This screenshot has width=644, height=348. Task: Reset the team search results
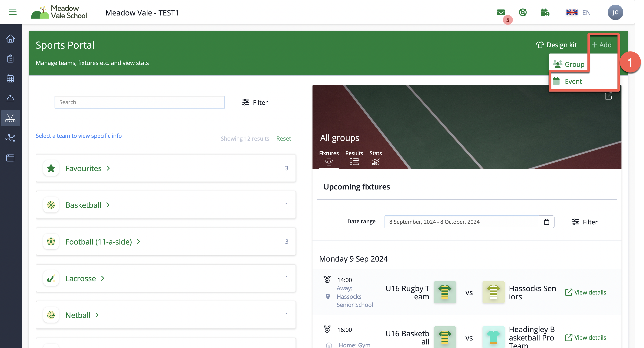[x=284, y=138]
